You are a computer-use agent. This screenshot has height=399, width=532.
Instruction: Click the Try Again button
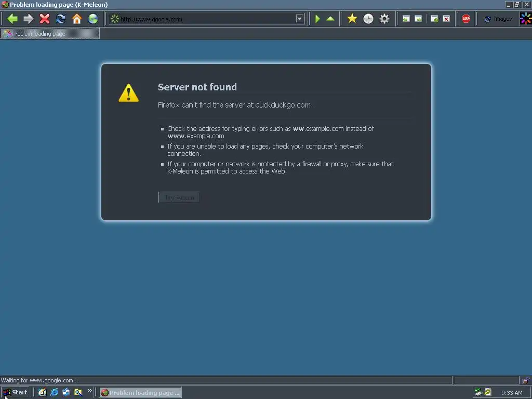(179, 197)
